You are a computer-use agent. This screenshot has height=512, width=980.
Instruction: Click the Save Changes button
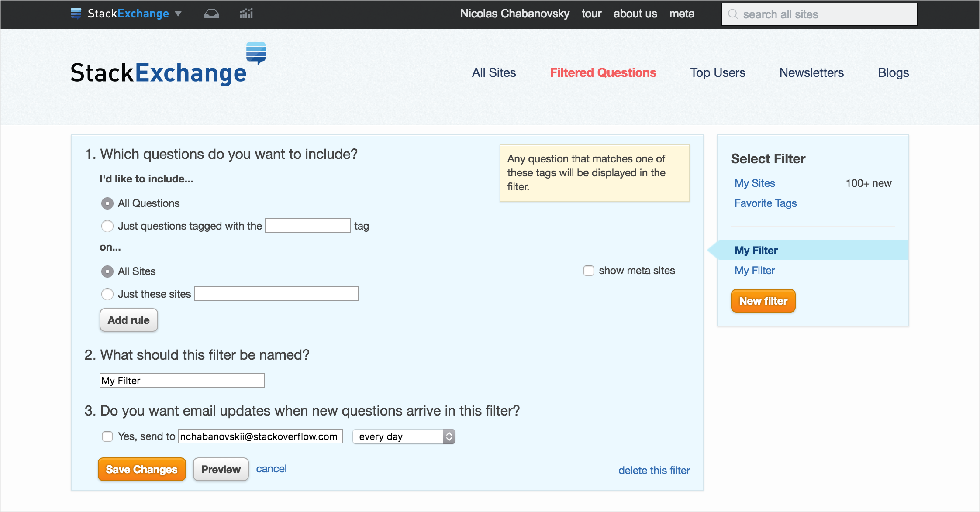(x=142, y=469)
